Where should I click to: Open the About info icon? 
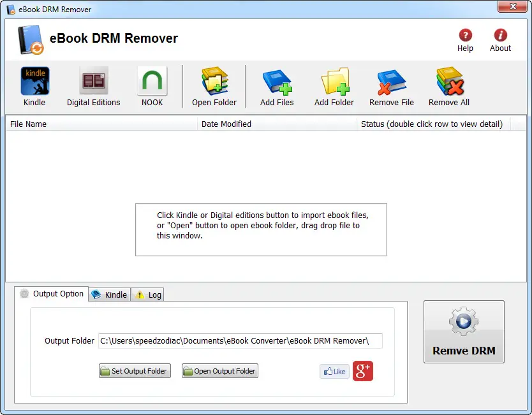click(x=501, y=35)
